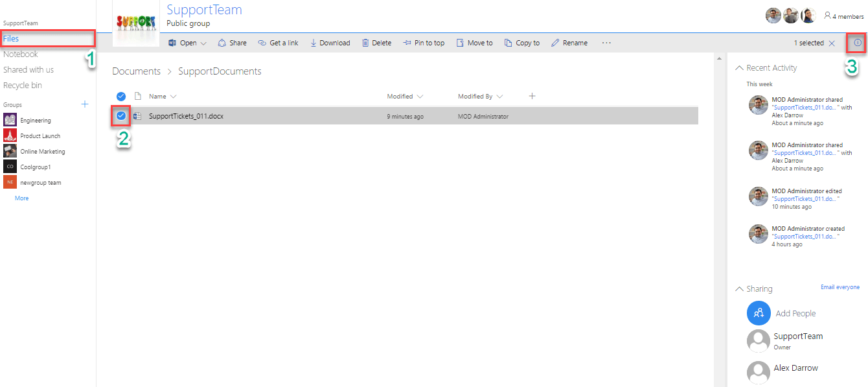Collapse the Recent Activity section
Screen dimensions: 868x387
pyautogui.click(x=738, y=68)
